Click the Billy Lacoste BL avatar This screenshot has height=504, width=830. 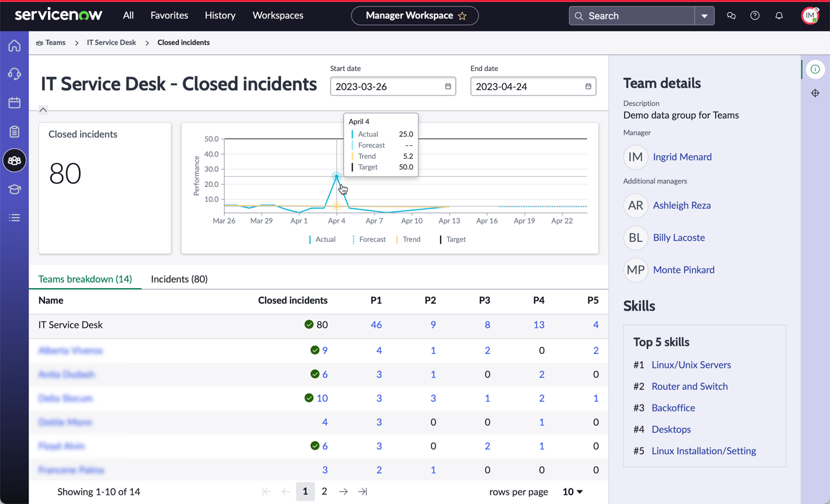click(636, 238)
